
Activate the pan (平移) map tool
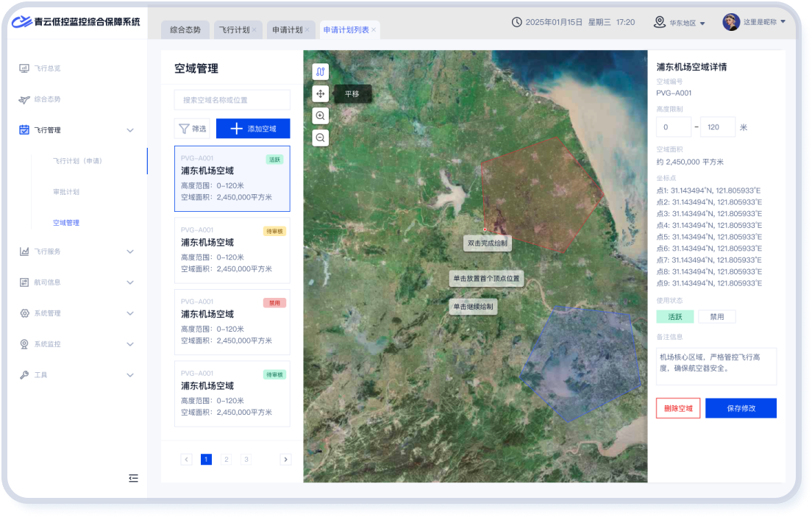point(320,94)
